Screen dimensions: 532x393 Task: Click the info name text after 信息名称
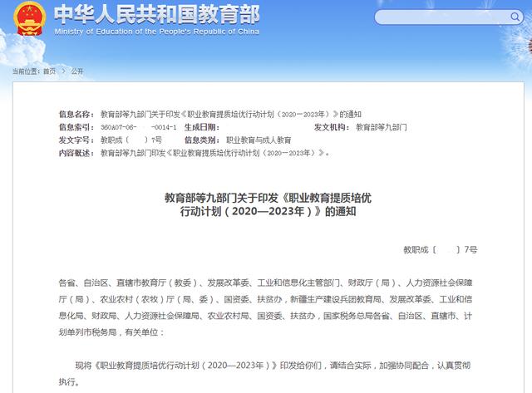pos(231,115)
